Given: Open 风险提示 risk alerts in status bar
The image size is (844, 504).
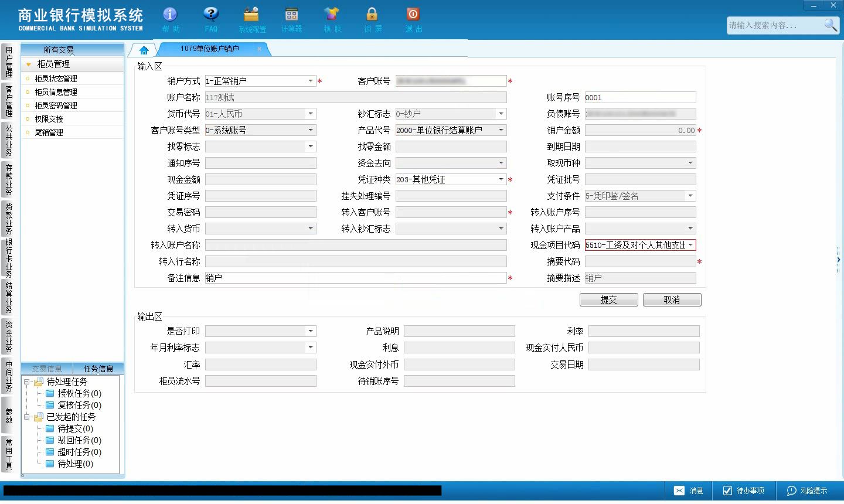Looking at the screenshot, I should point(807,491).
